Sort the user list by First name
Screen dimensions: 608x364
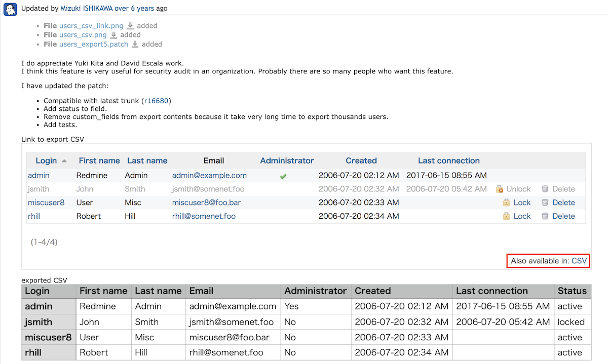[99, 160]
